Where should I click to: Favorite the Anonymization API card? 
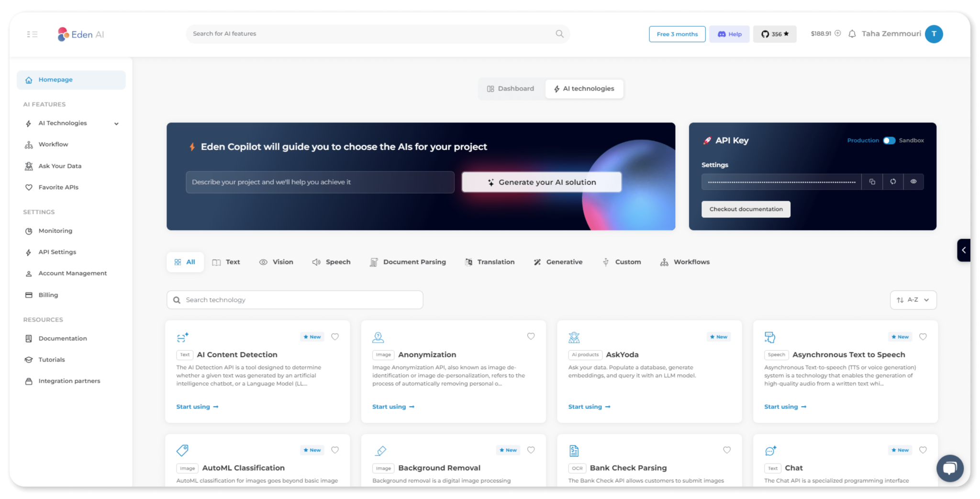coord(531,336)
